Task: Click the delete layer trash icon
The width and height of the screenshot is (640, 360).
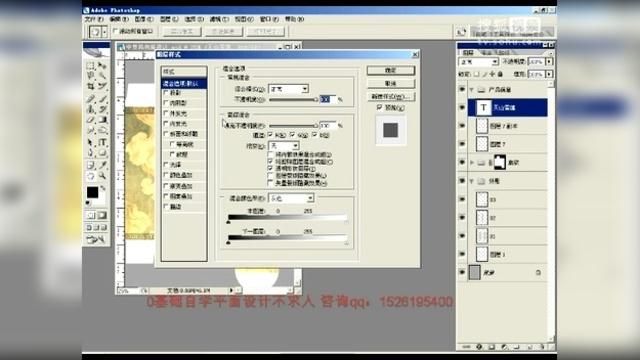Action: tap(542, 347)
